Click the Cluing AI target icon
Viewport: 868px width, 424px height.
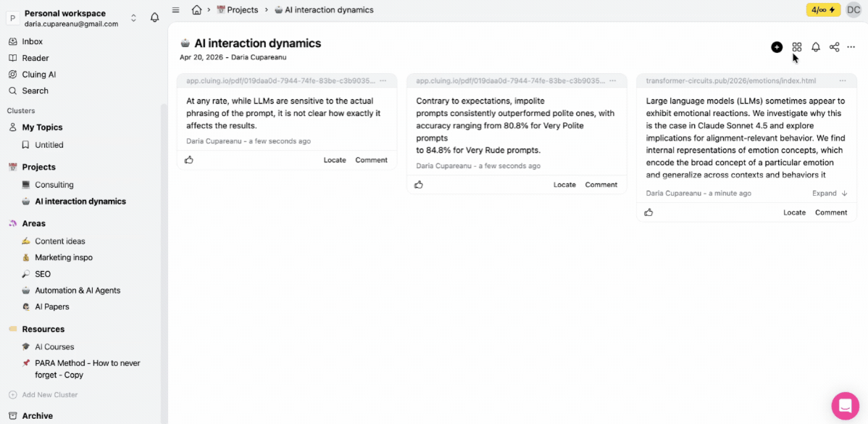[x=12, y=75]
